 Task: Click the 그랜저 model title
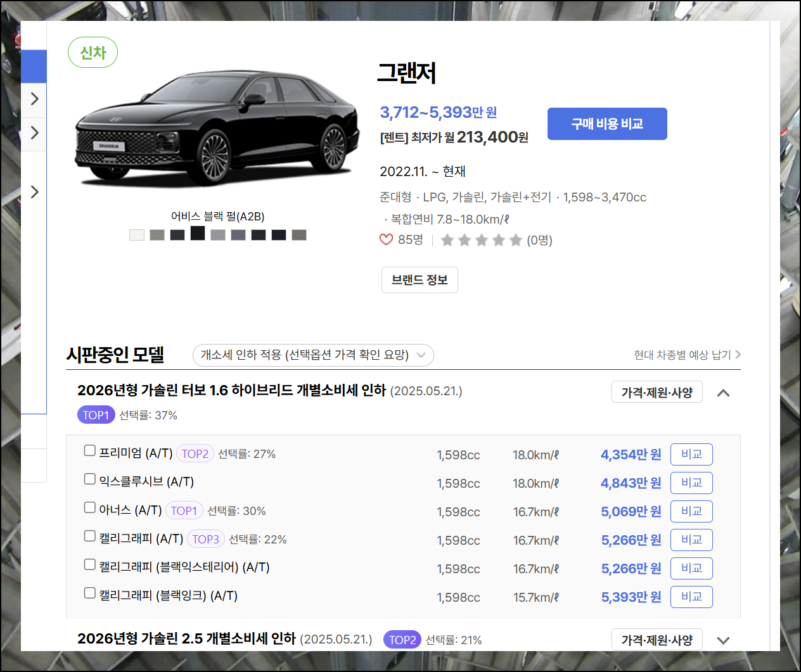(406, 73)
